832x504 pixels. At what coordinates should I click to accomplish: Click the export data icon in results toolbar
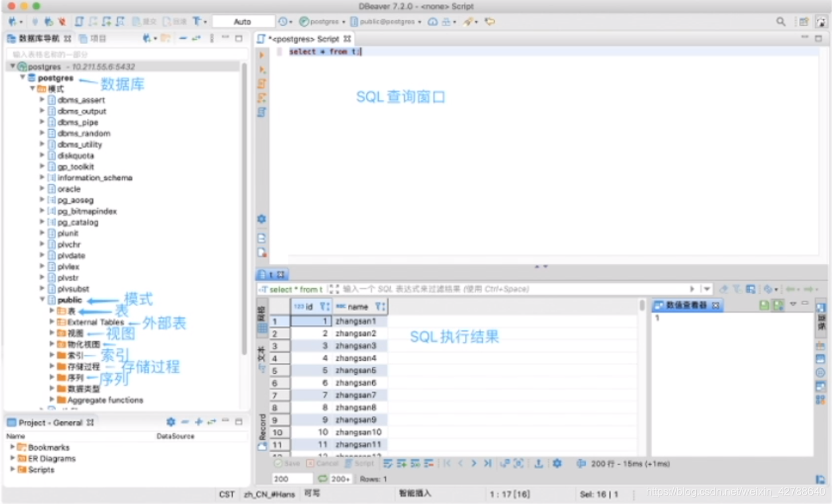pos(538,464)
